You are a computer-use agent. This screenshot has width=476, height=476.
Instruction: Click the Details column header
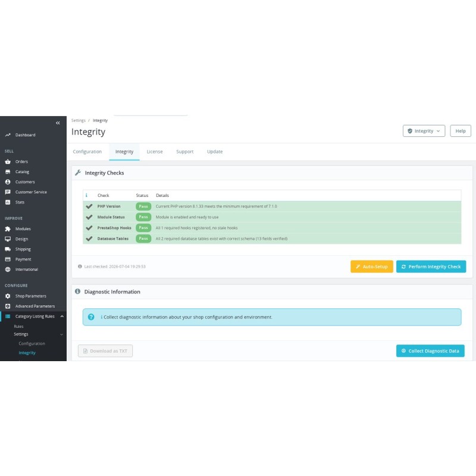[x=162, y=196]
